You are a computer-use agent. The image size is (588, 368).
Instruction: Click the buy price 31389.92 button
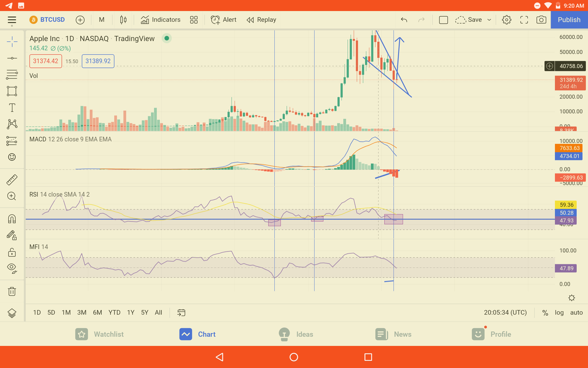tap(98, 61)
